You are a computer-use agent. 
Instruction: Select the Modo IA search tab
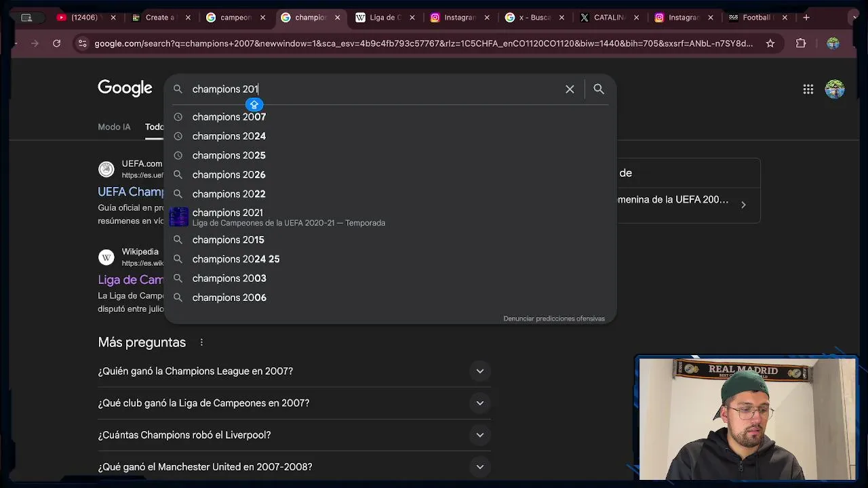point(114,127)
